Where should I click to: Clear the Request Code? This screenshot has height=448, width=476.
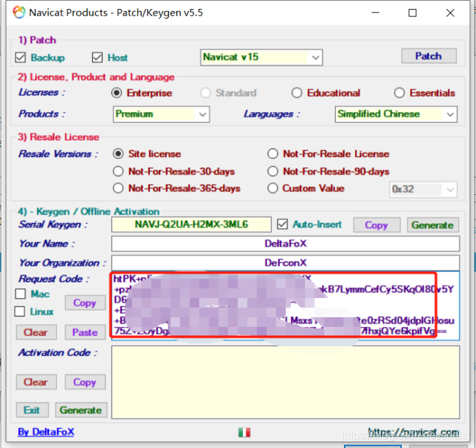(x=36, y=332)
